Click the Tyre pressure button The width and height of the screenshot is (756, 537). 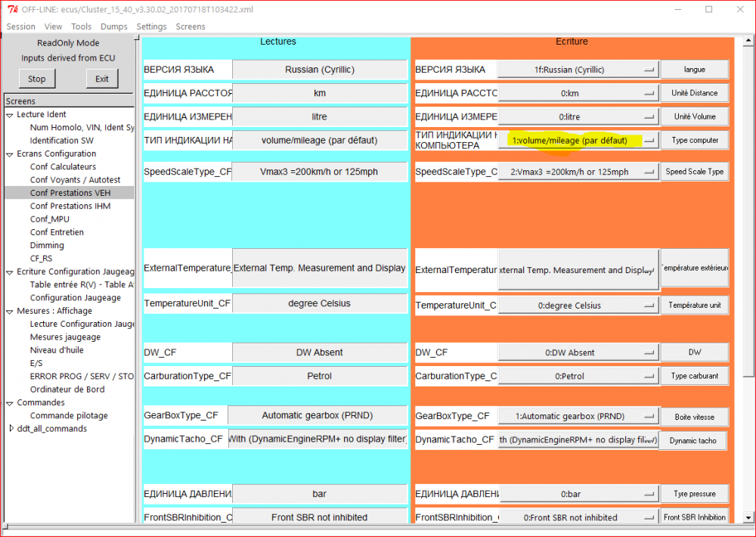pos(695,494)
